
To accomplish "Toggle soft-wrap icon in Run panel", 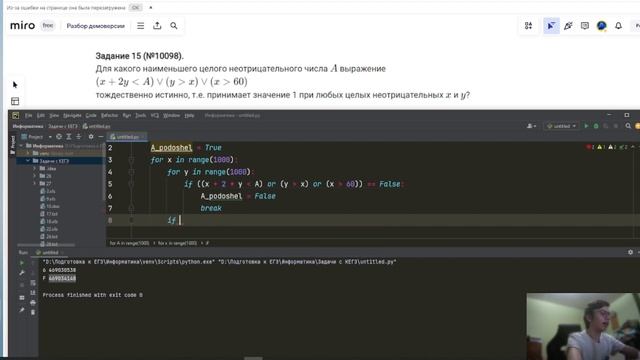I will [33, 282].
